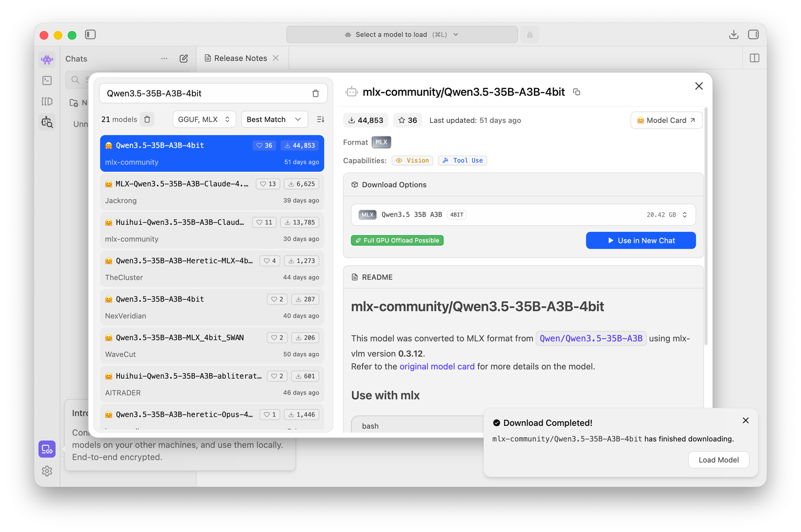Toggle the left sidebar panel icon
The image size is (801, 532).
click(x=91, y=35)
